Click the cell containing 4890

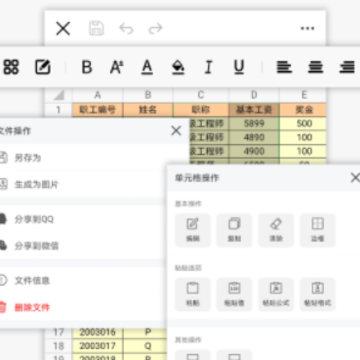click(x=254, y=137)
